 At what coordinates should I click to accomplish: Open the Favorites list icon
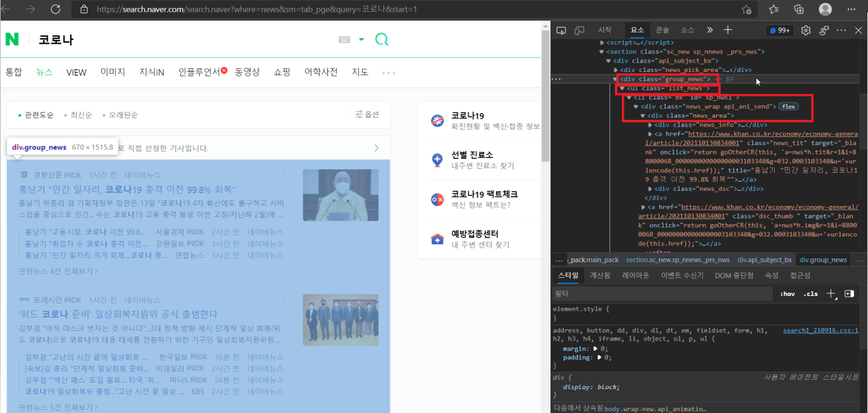coord(773,9)
